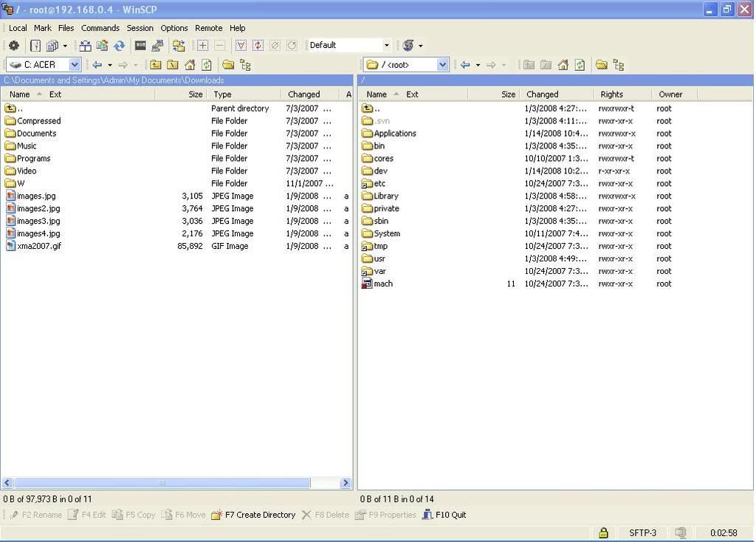The image size is (756, 542).
Task: Click the local panel scroll right arrow
Action: [x=346, y=483]
